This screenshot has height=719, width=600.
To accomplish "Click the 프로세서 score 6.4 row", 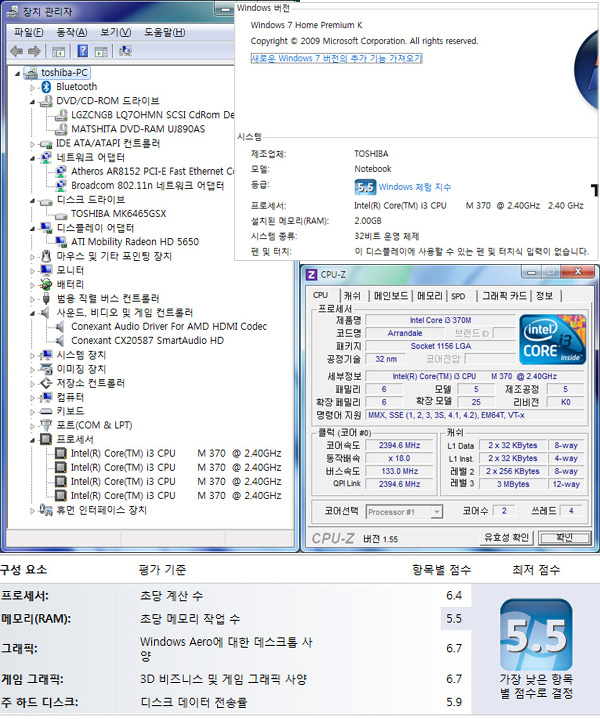I will [236, 596].
